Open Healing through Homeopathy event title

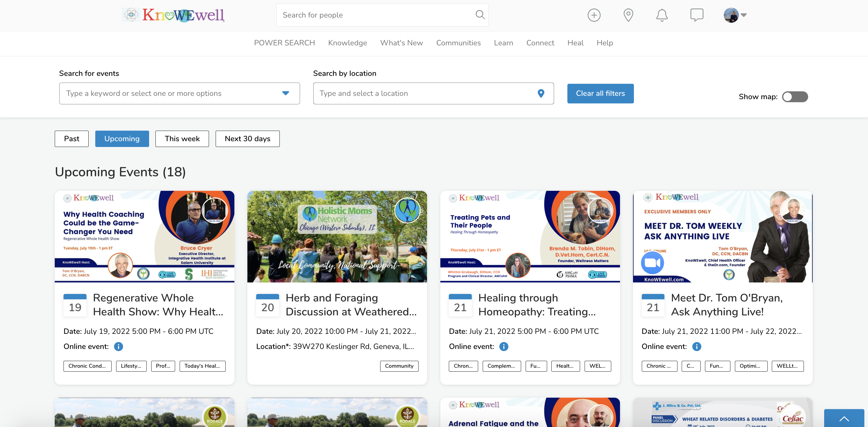coord(537,305)
